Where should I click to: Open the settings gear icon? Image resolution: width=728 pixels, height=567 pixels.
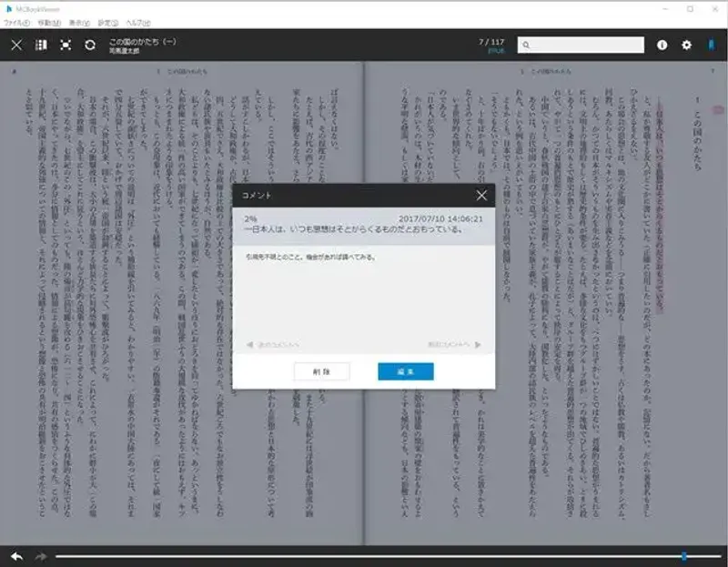(x=687, y=45)
